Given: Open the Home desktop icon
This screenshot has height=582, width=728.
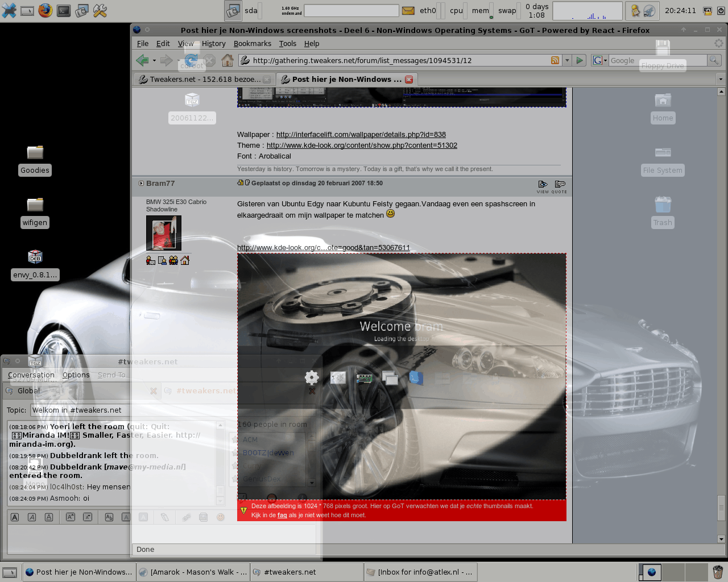Looking at the screenshot, I should (663, 108).
